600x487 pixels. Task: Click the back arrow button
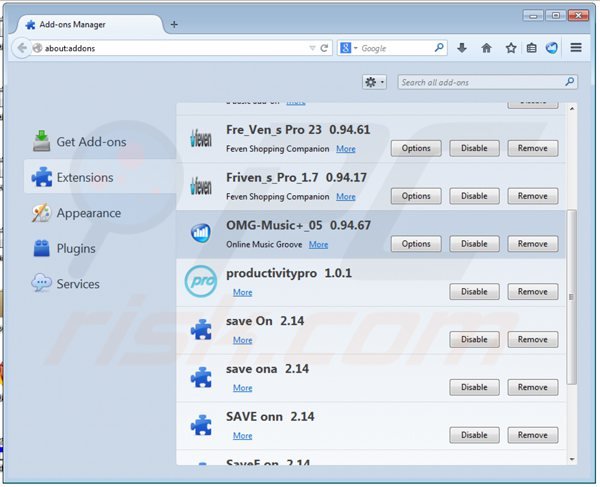point(22,47)
